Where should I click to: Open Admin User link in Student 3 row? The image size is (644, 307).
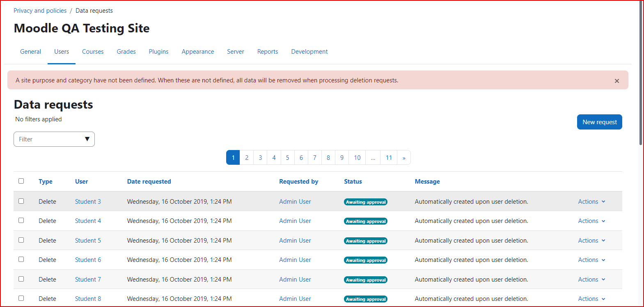(295, 202)
